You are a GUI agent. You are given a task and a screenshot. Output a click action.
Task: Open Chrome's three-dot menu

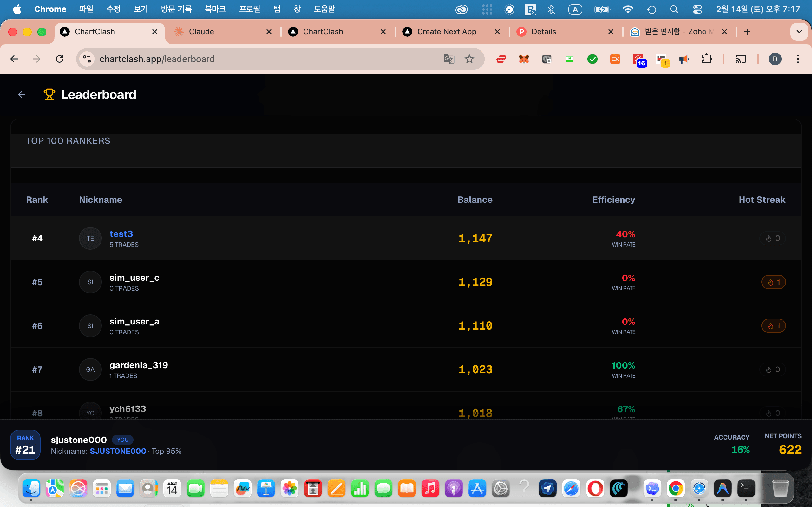(799, 59)
